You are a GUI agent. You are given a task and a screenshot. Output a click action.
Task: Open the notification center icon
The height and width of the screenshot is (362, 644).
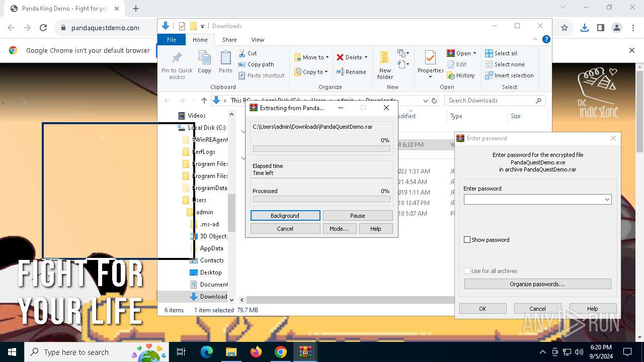627,352
